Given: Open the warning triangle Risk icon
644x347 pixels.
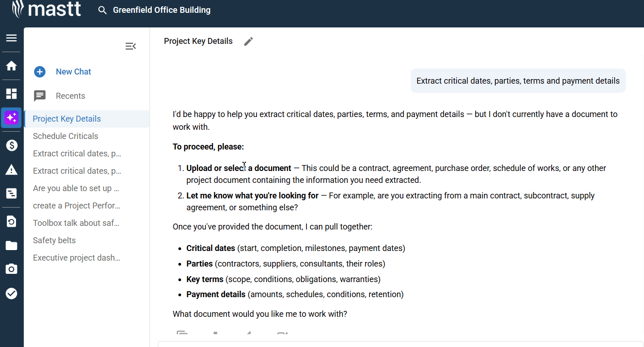Looking at the screenshot, I should pyautogui.click(x=11, y=170).
